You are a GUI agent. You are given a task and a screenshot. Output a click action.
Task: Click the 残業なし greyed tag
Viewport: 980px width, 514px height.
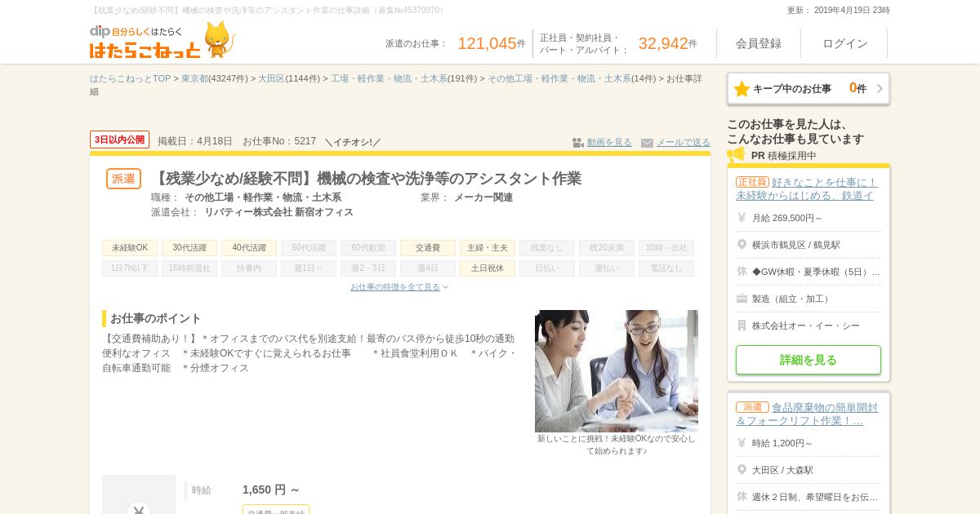click(547, 248)
